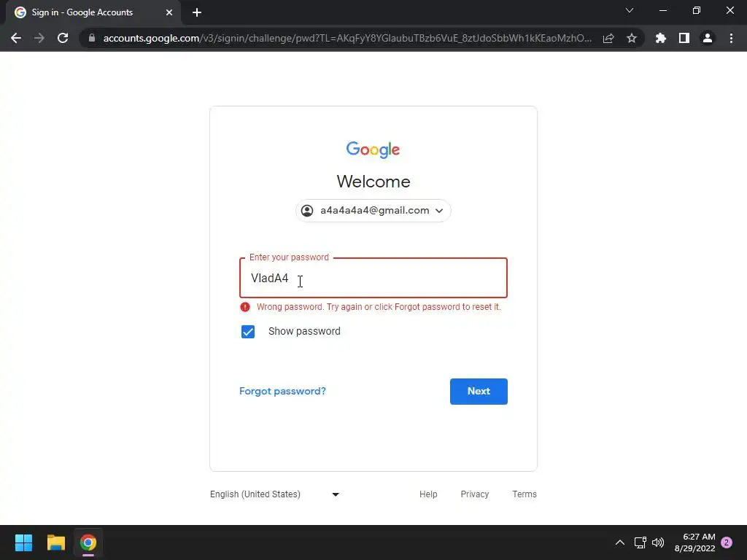Image resolution: width=747 pixels, height=560 pixels.
Task: Click the address bar URL
Action: coord(347,38)
